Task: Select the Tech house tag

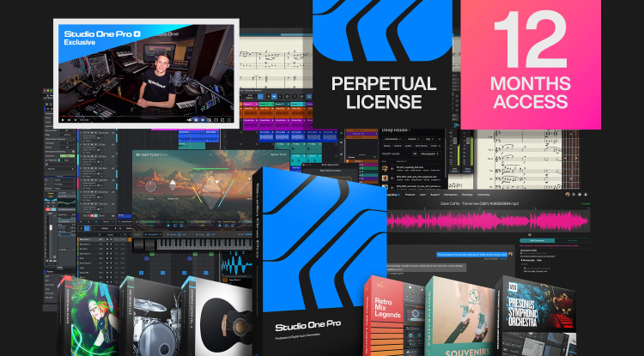Action: click(x=422, y=146)
